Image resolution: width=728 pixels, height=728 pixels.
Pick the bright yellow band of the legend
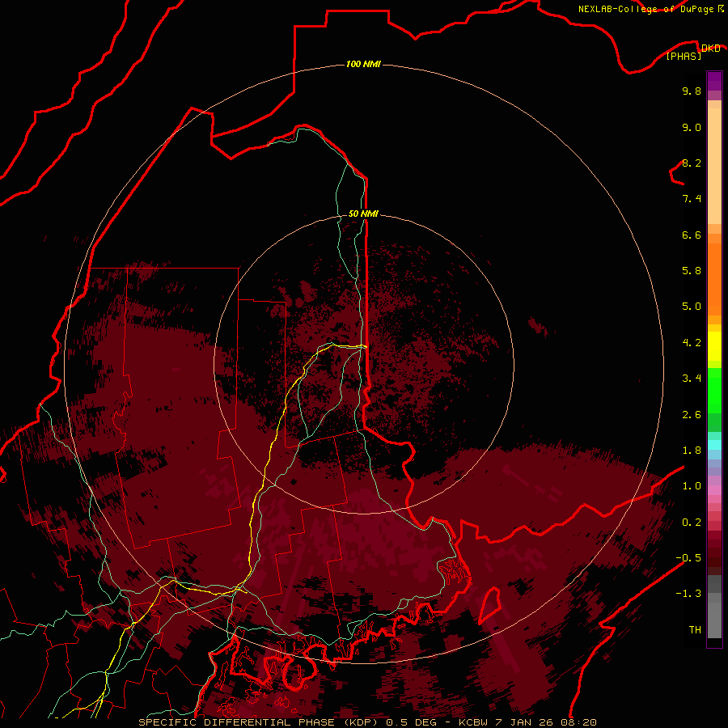click(714, 346)
